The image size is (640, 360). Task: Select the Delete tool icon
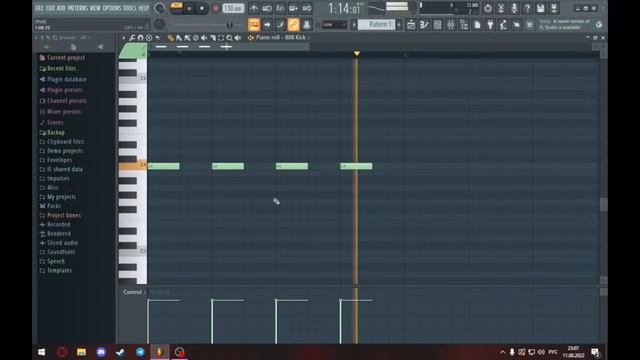[x=196, y=38]
